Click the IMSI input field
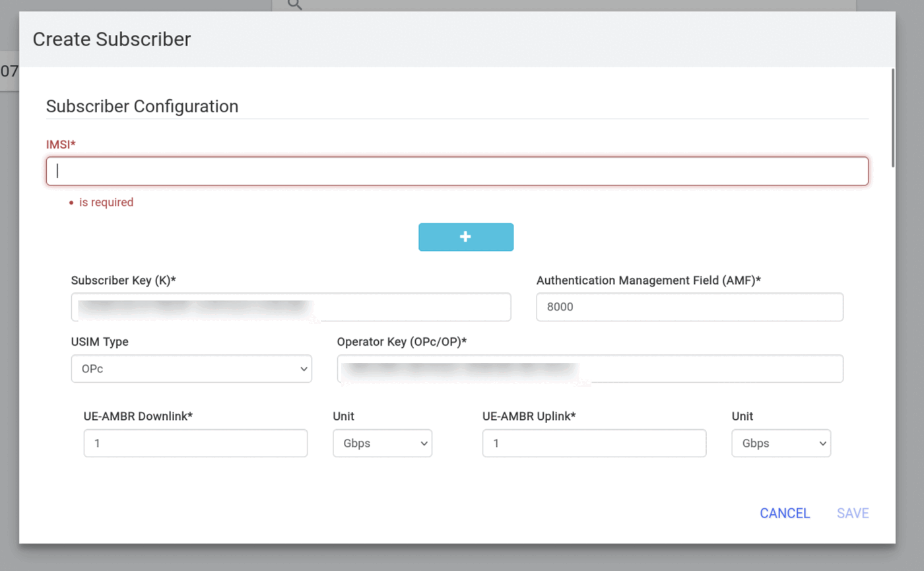This screenshot has height=571, width=924. point(457,171)
